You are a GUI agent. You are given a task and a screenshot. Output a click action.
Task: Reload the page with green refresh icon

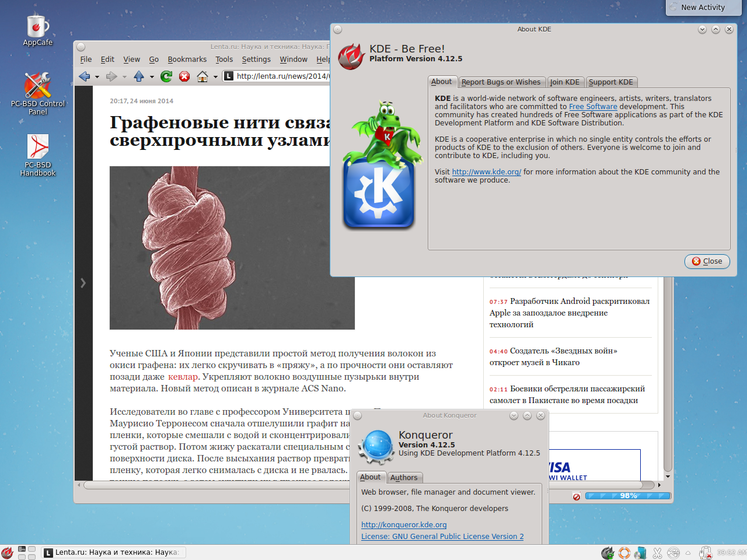tap(166, 76)
